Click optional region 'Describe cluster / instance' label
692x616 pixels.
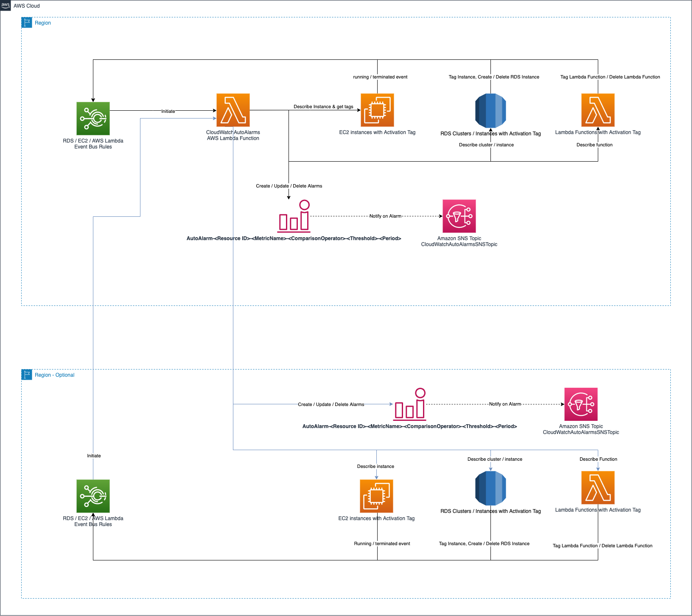[x=495, y=459]
